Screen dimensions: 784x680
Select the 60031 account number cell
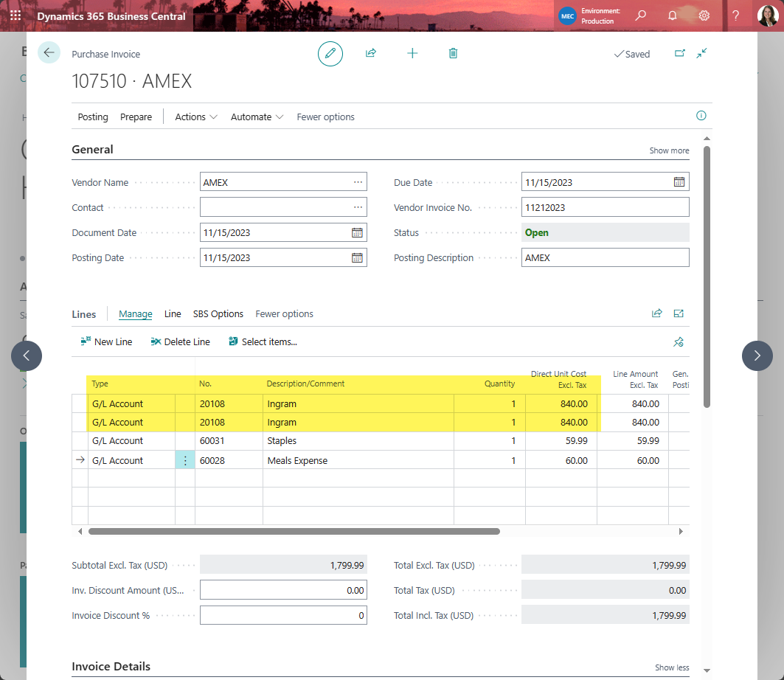pos(229,441)
